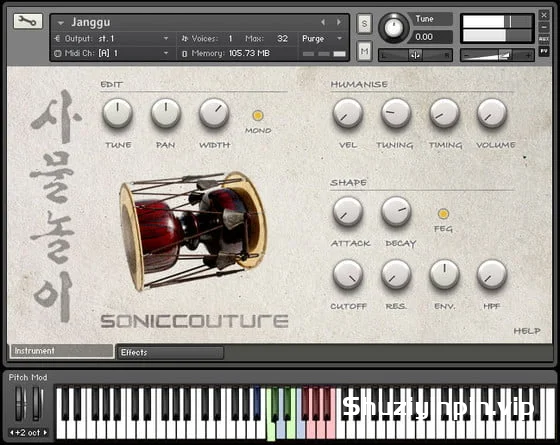Toggle the MONO indicator light
The image size is (560, 445).
click(x=258, y=115)
